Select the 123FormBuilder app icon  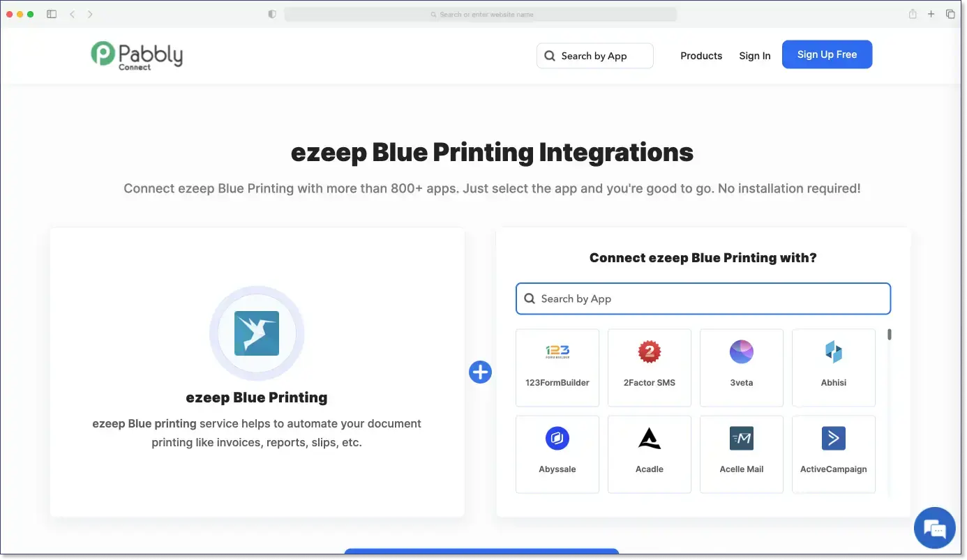[557, 352]
